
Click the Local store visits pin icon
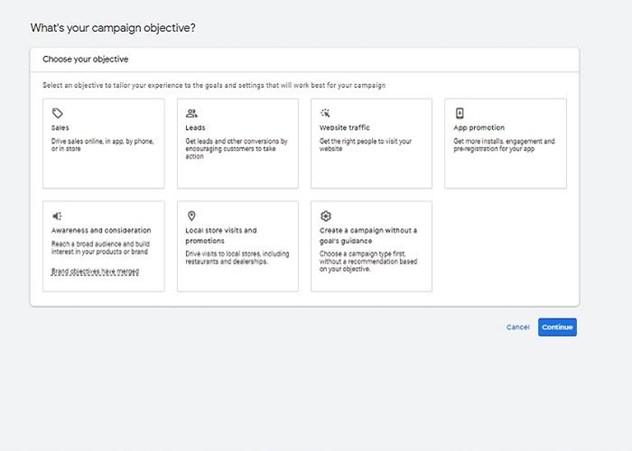click(x=191, y=216)
